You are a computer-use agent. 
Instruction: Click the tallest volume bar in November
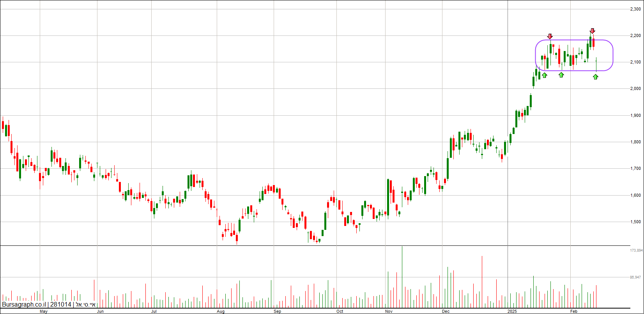[402, 277]
